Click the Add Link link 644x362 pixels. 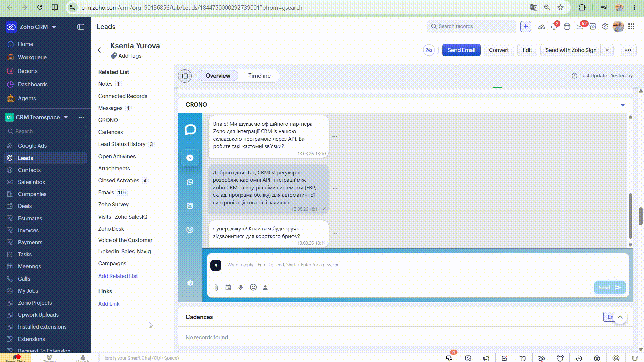(x=109, y=304)
